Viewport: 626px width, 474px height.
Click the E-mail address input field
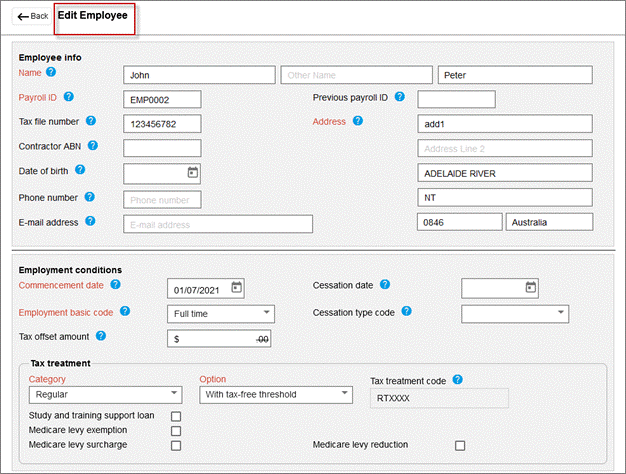tap(219, 223)
